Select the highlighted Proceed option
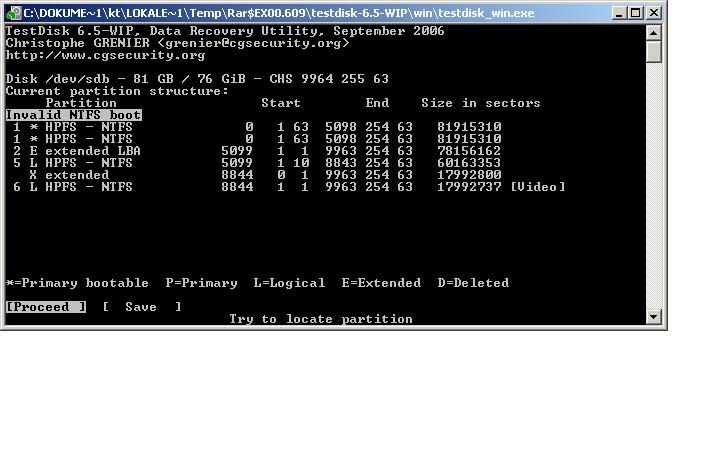 click(46, 307)
